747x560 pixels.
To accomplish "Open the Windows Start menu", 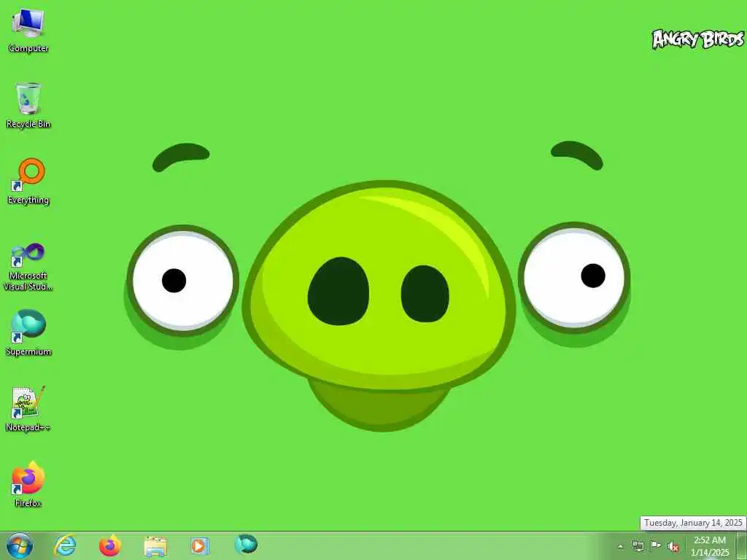I will tap(20, 545).
